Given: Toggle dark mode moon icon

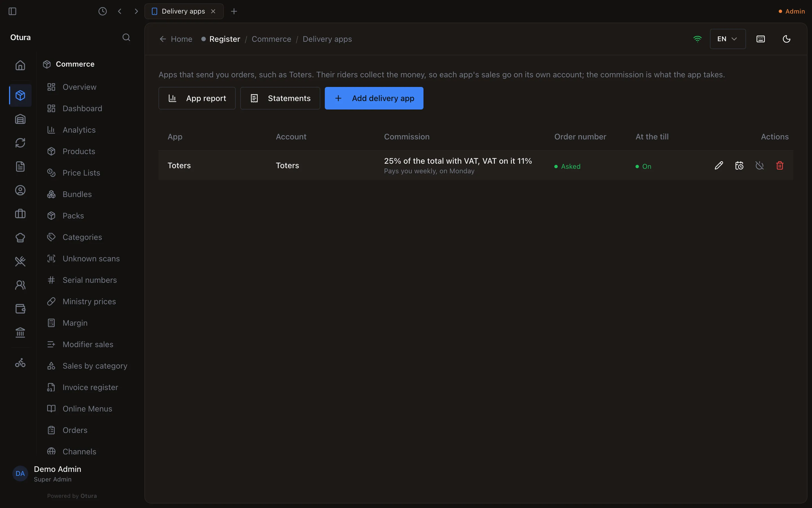Looking at the screenshot, I should (787, 39).
